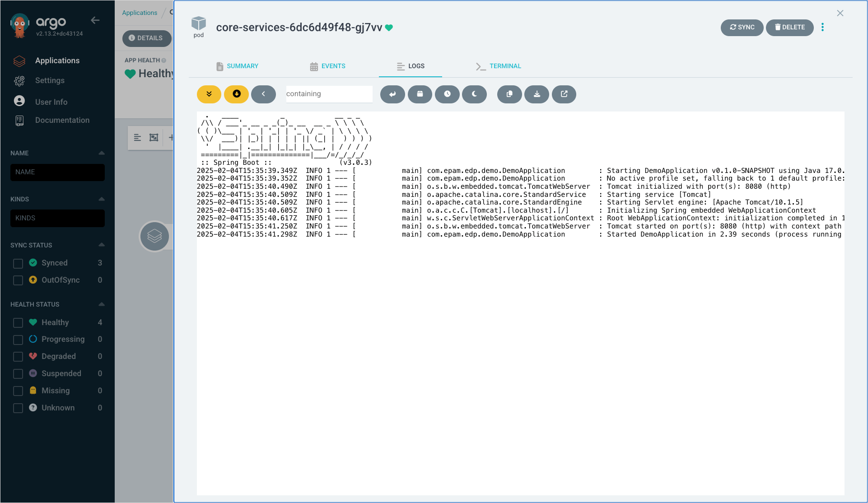
Task: Open the TERMINAL tab
Action: coord(504,66)
